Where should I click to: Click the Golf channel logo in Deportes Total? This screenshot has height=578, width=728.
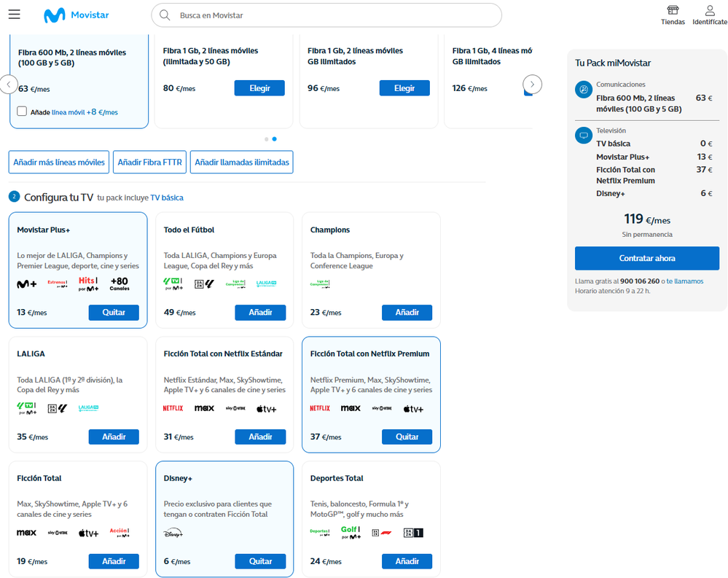(x=351, y=533)
